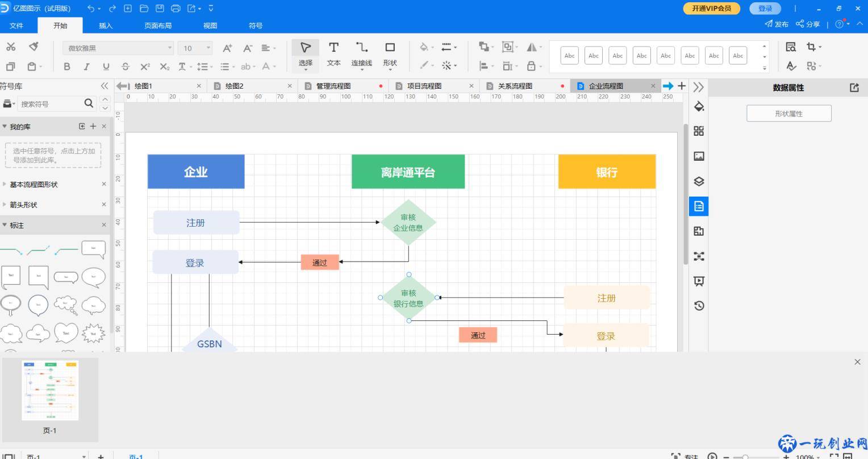Click the Format Painter brush icon
Image resolution: width=868 pixels, height=459 pixels.
click(x=34, y=47)
